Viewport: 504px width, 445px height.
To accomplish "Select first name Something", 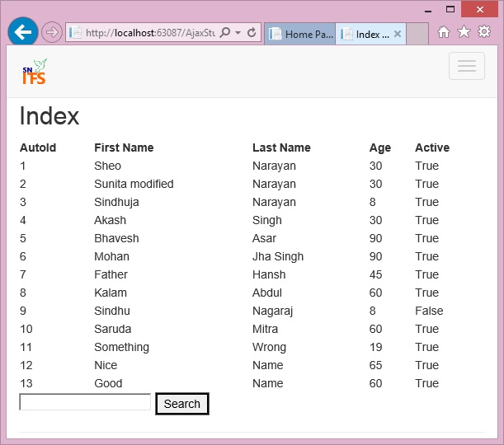I will [121, 348].
